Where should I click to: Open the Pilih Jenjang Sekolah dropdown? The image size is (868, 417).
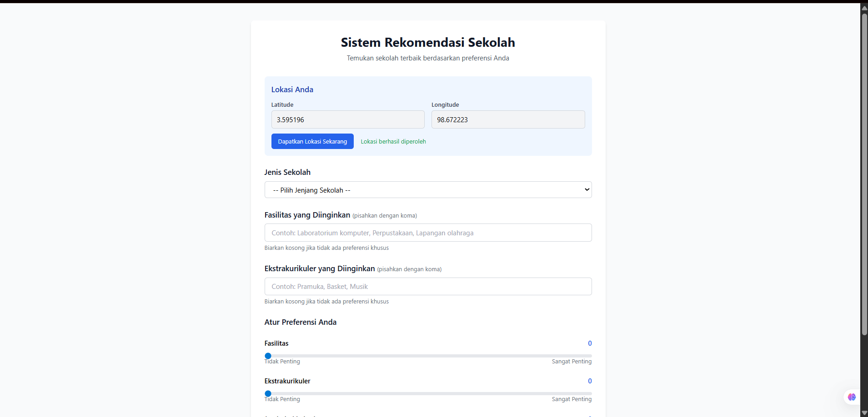click(428, 190)
